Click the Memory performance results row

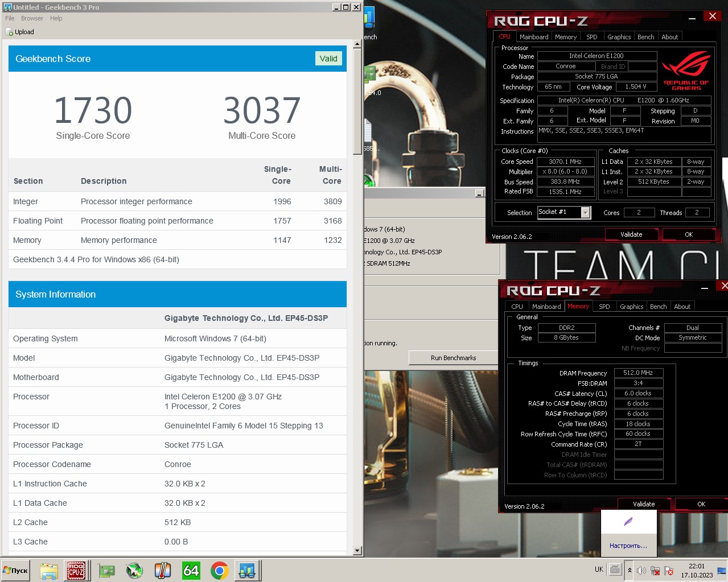(178, 240)
